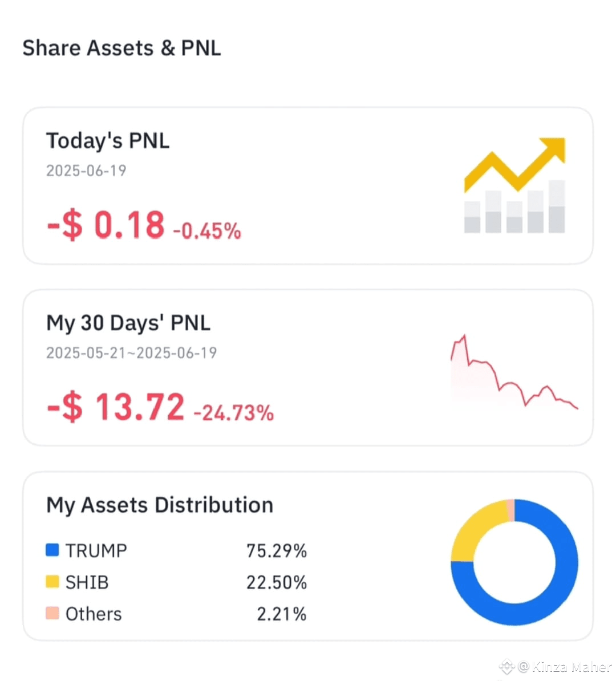The width and height of the screenshot is (616, 681).
Task: Click the pink Others color swatch
Action: tap(52, 613)
